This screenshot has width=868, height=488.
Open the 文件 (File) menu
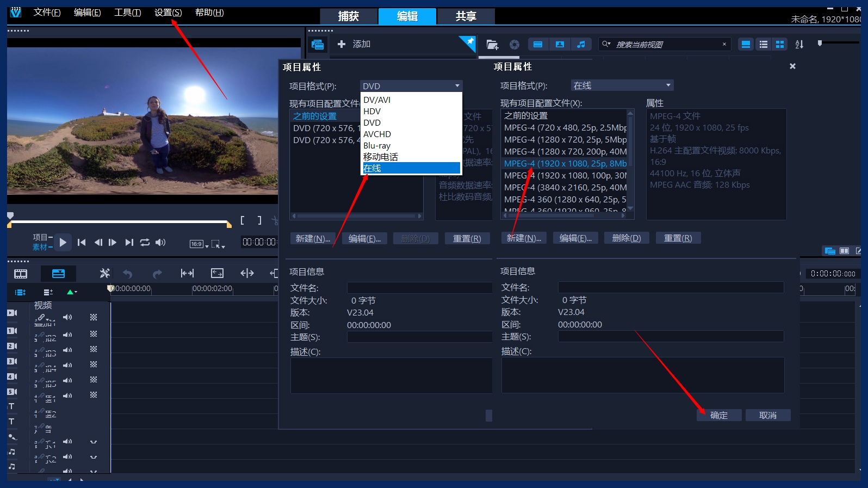[x=47, y=13]
